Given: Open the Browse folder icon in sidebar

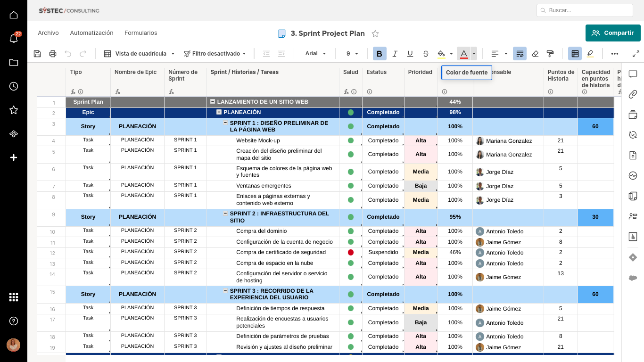Looking at the screenshot, I should click(14, 63).
